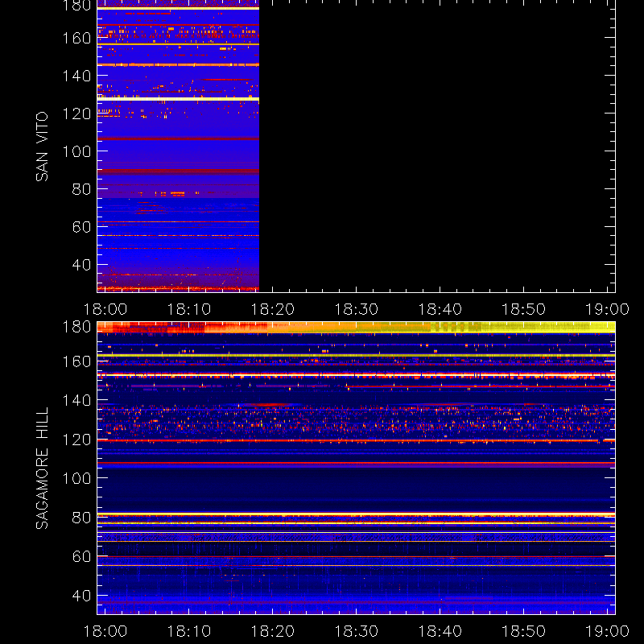Select the 40 label on San Vito axis
This screenshot has height=644, width=644.
(x=81, y=265)
